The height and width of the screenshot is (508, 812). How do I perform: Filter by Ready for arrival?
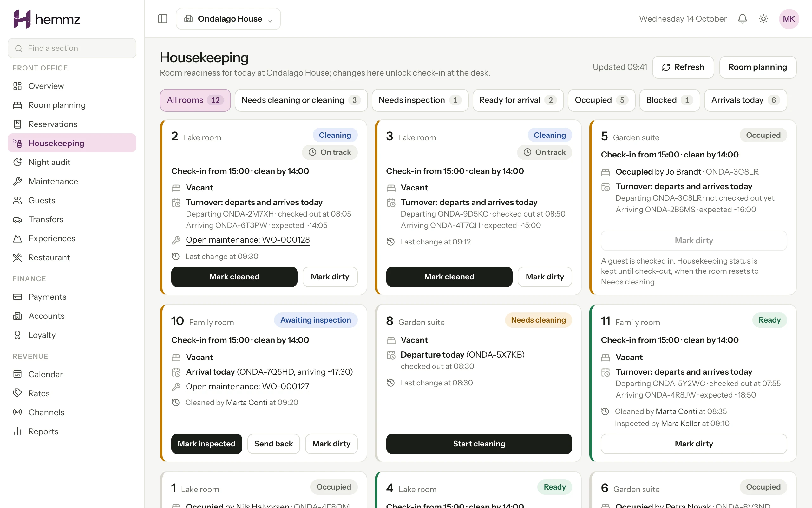518,100
